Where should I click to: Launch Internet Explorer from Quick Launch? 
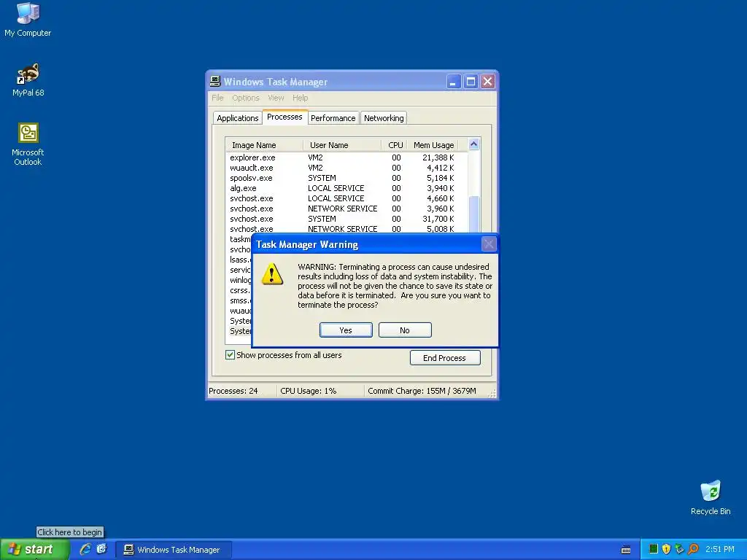(85, 549)
